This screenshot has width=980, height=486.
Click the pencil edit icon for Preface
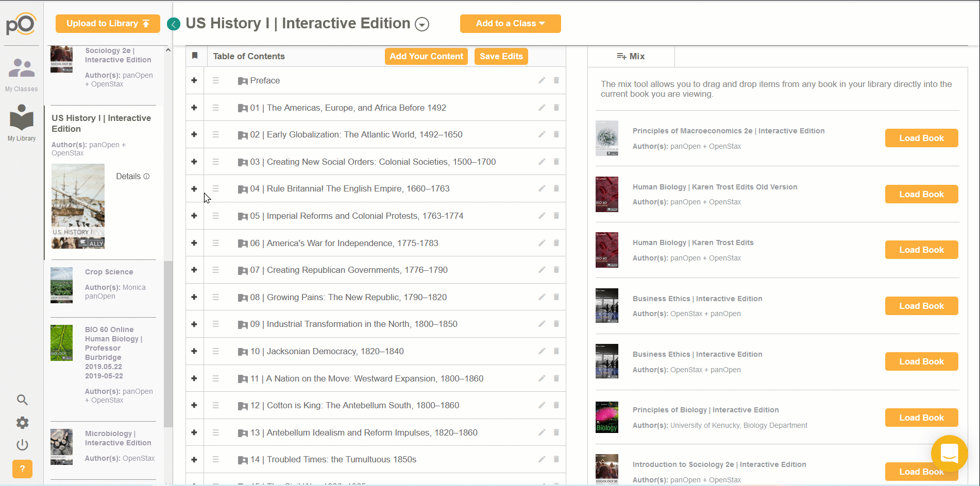(542, 80)
